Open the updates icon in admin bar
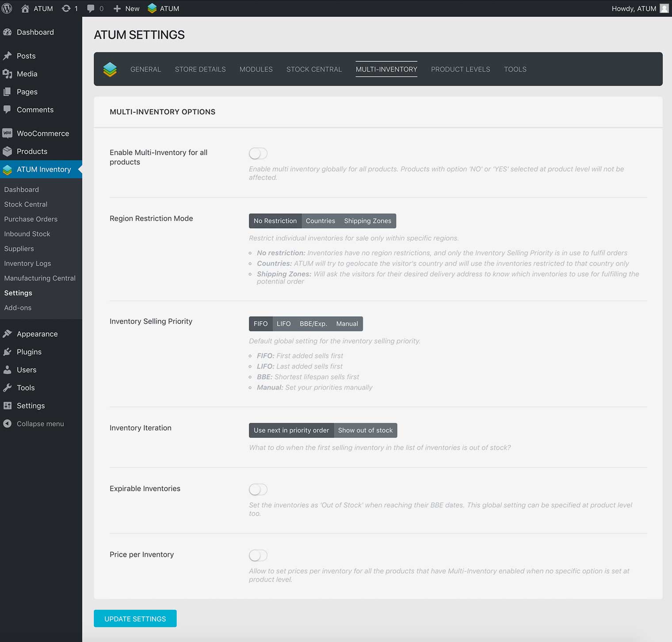 click(x=66, y=8)
